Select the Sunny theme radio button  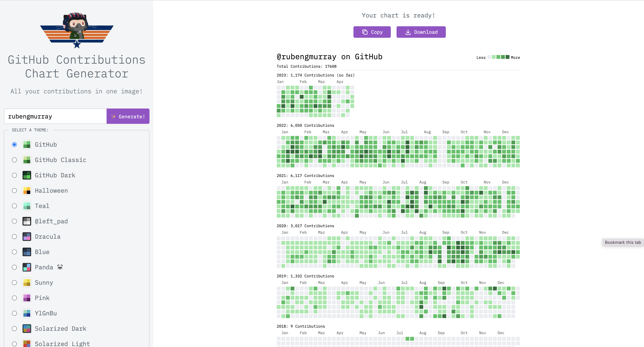[15, 283]
